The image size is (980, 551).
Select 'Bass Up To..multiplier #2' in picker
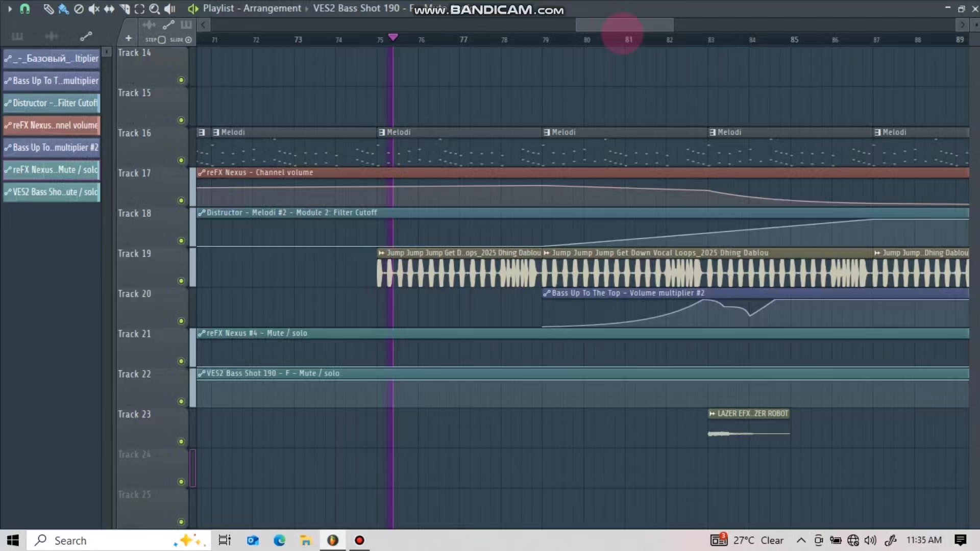point(52,147)
